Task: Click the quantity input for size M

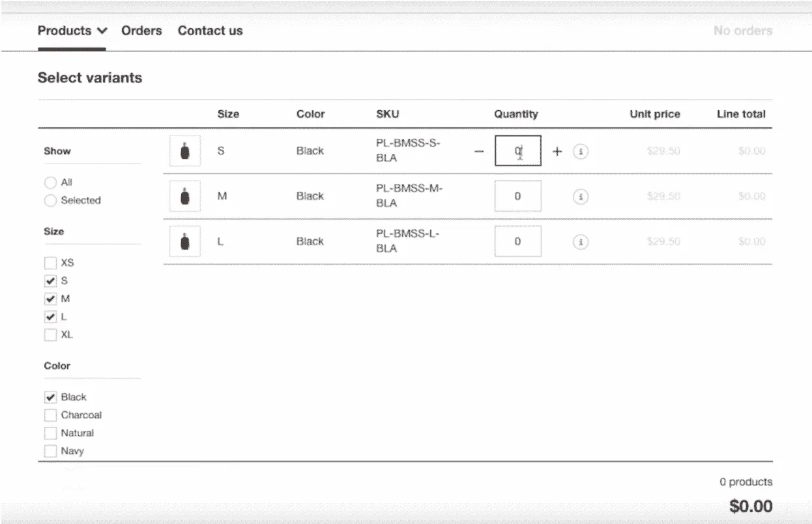Action: tap(517, 196)
